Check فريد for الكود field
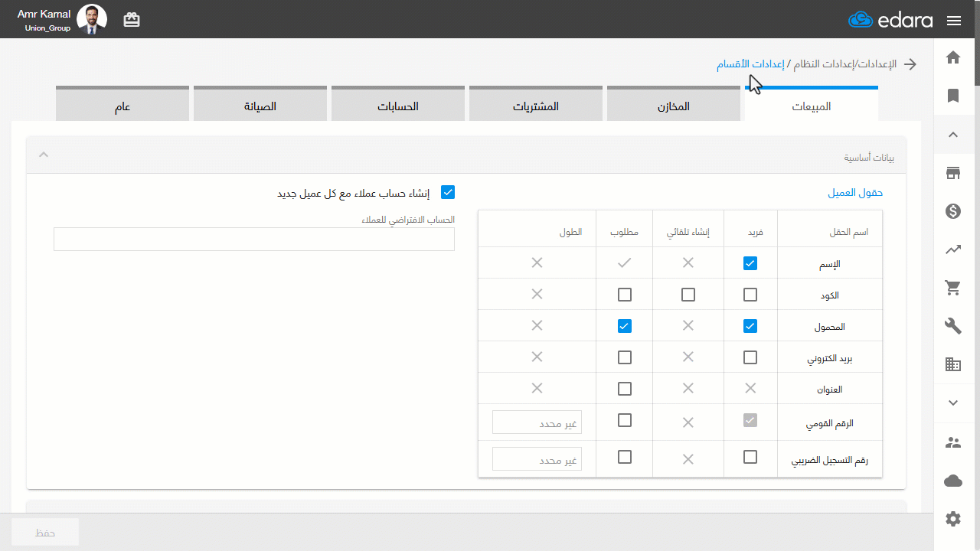980x551 pixels. (x=750, y=295)
